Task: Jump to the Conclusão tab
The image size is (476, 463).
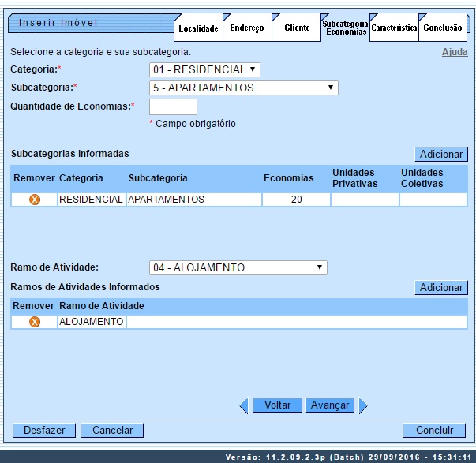Action: click(x=443, y=28)
